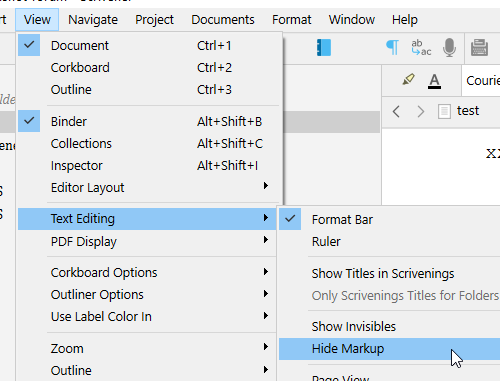
Task: Open the View menu
Action: 37,20
